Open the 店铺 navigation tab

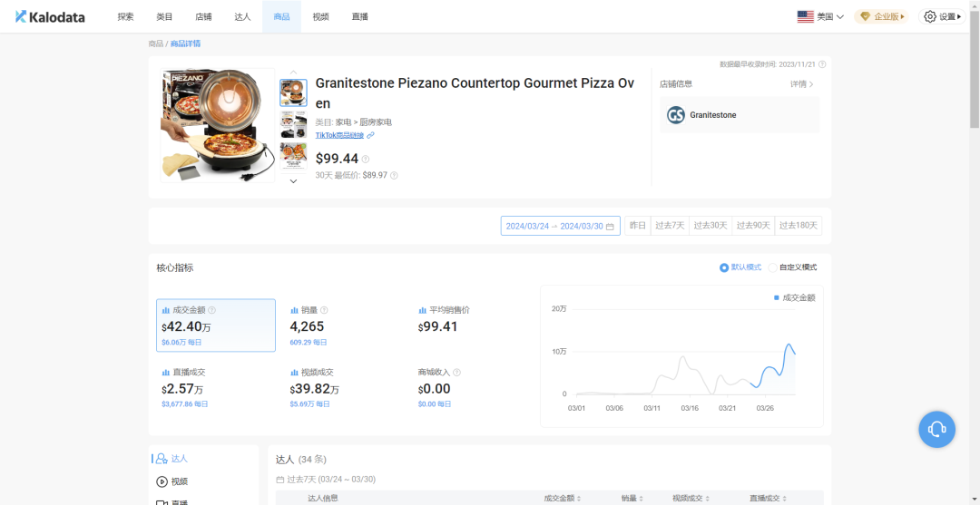203,17
